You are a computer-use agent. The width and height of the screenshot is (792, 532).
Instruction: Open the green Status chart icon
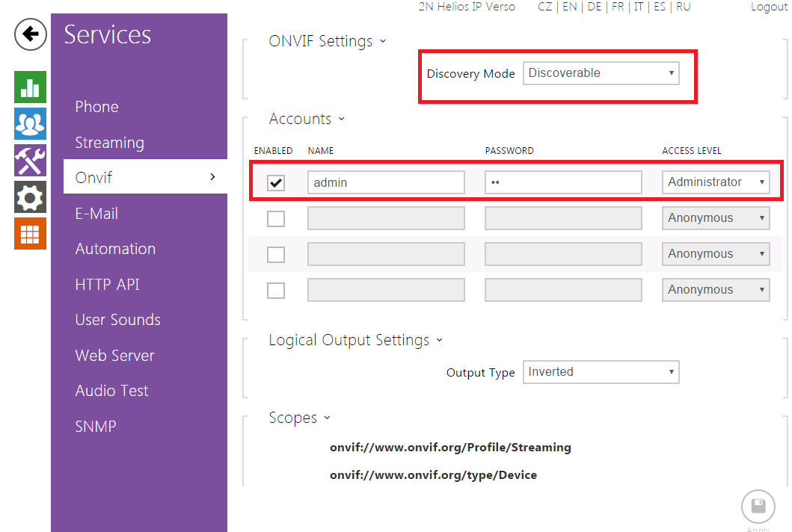pos(30,87)
